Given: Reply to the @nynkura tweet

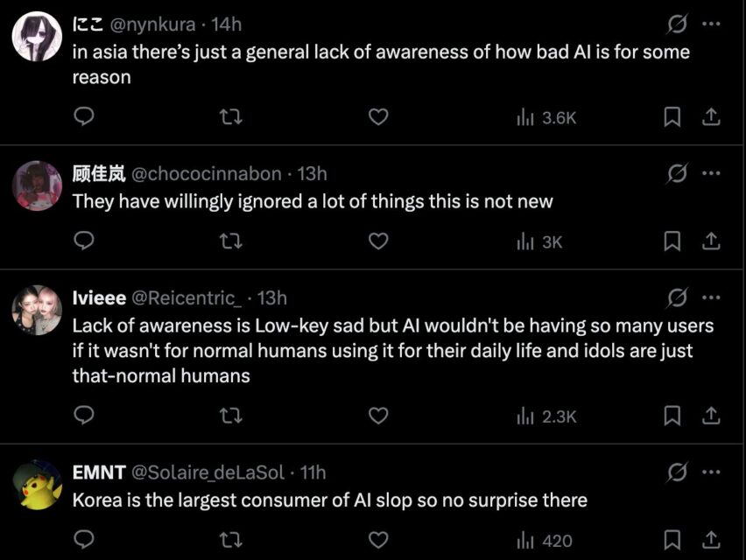Looking at the screenshot, I should pos(83,116).
